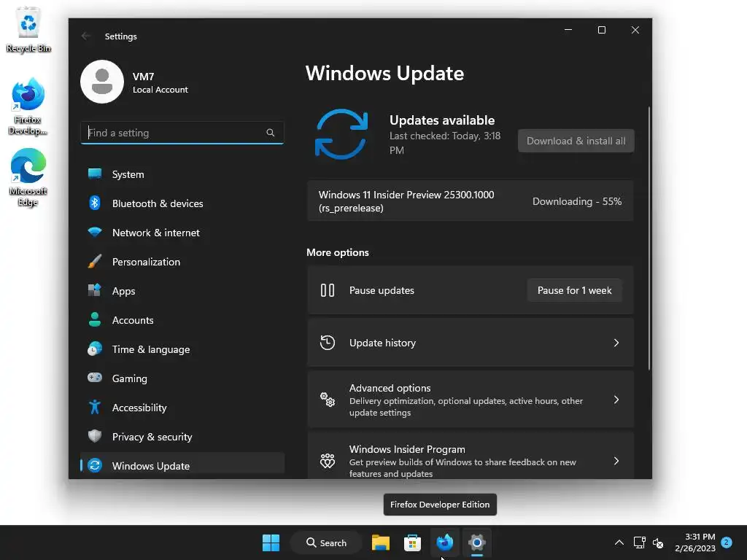Go to Network & internet
The image size is (747, 560).
[182, 233]
